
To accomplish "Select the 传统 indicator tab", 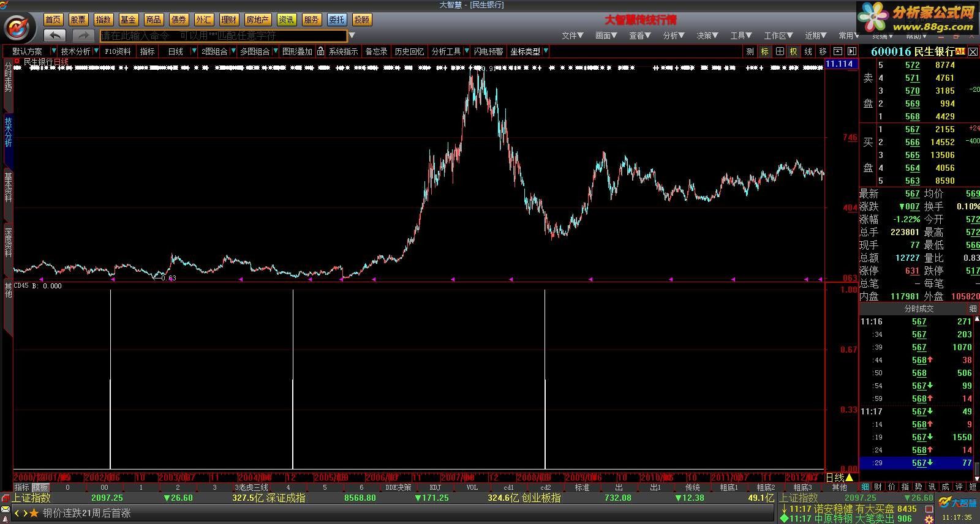I will point(692,487).
